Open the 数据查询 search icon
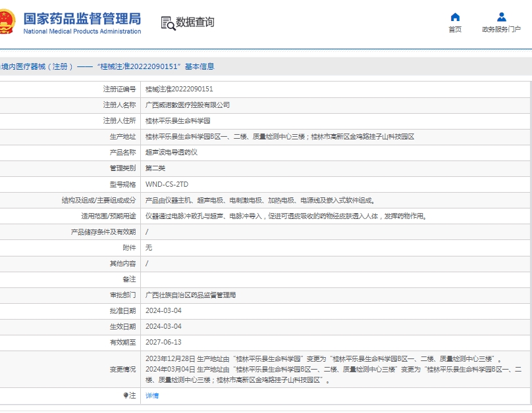 click(168, 23)
